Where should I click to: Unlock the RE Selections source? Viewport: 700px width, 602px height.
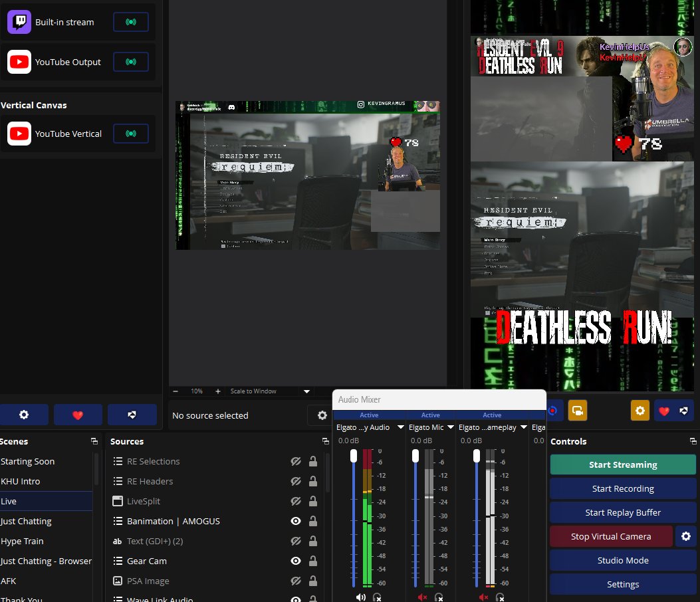pyautogui.click(x=313, y=461)
